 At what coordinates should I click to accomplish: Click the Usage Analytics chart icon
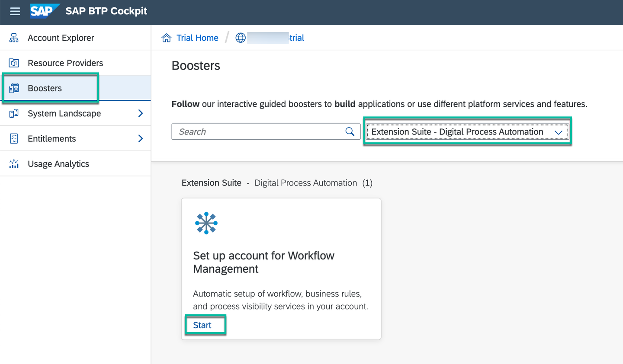(x=14, y=164)
